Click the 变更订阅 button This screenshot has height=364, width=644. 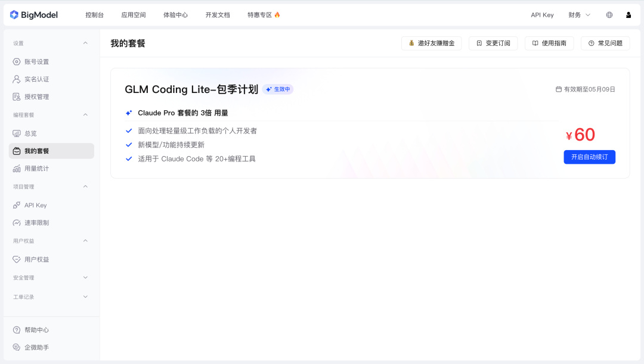coord(493,43)
